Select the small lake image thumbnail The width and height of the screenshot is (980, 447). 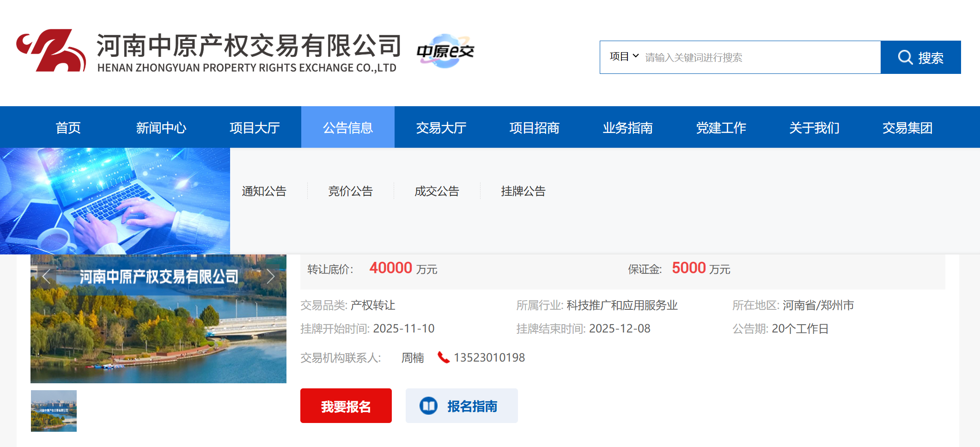54,411
